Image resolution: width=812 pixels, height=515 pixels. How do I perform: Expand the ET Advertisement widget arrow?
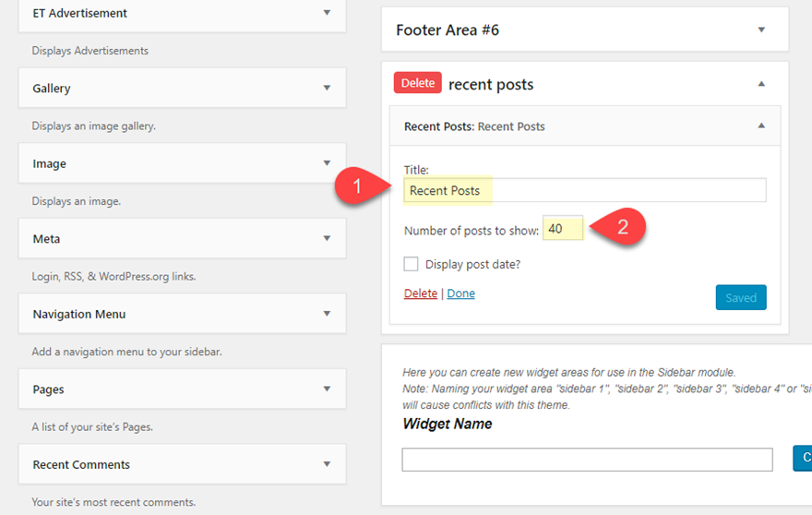pyautogui.click(x=327, y=13)
